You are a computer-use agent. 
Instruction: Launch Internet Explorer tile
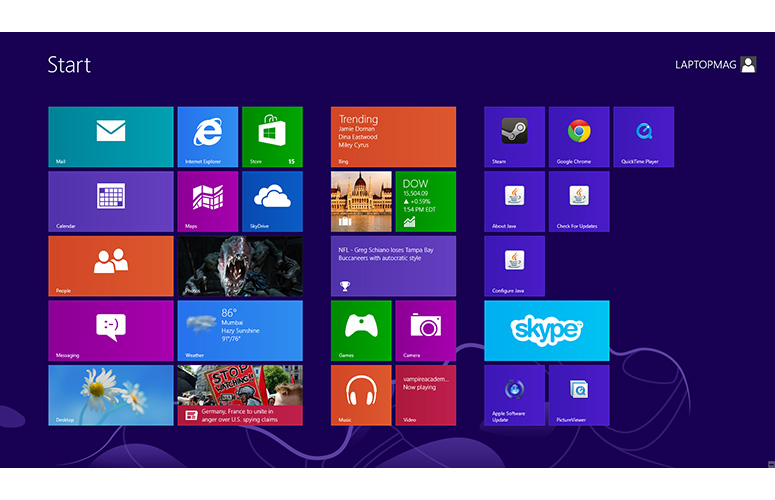tap(208, 137)
